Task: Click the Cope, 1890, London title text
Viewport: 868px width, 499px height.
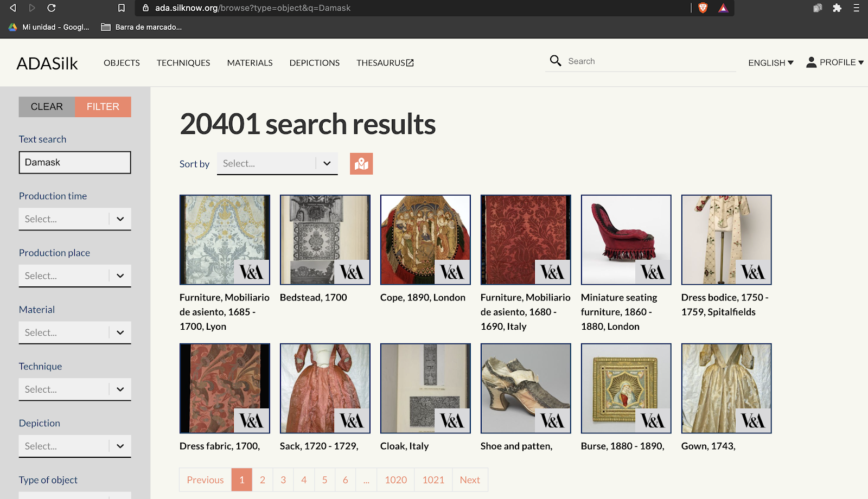Action: 423,298
